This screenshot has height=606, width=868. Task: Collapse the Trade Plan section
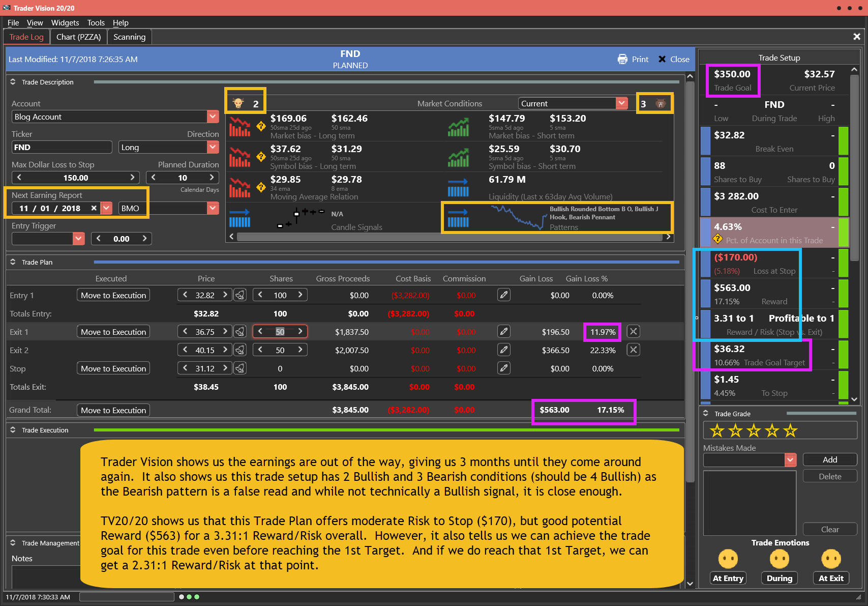pyautogui.click(x=13, y=262)
